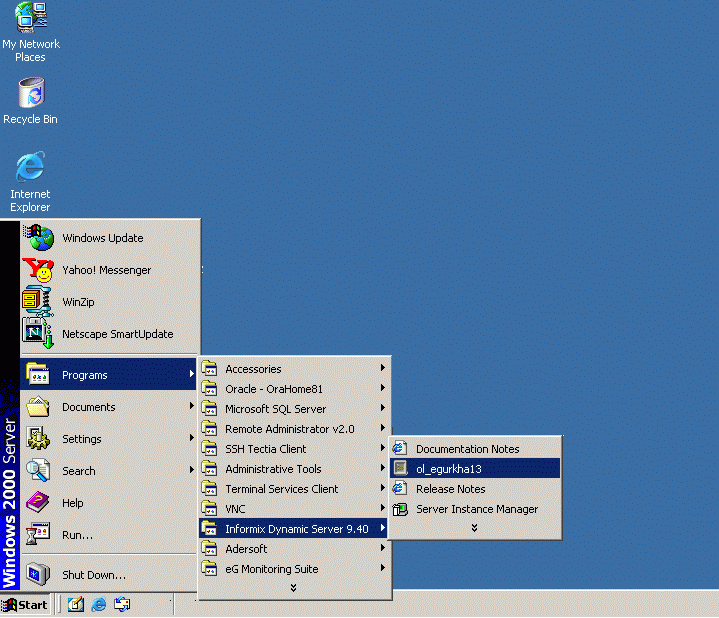Image resolution: width=719 pixels, height=618 pixels.
Task: Open the Adersoft menu entry
Action: click(294, 549)
